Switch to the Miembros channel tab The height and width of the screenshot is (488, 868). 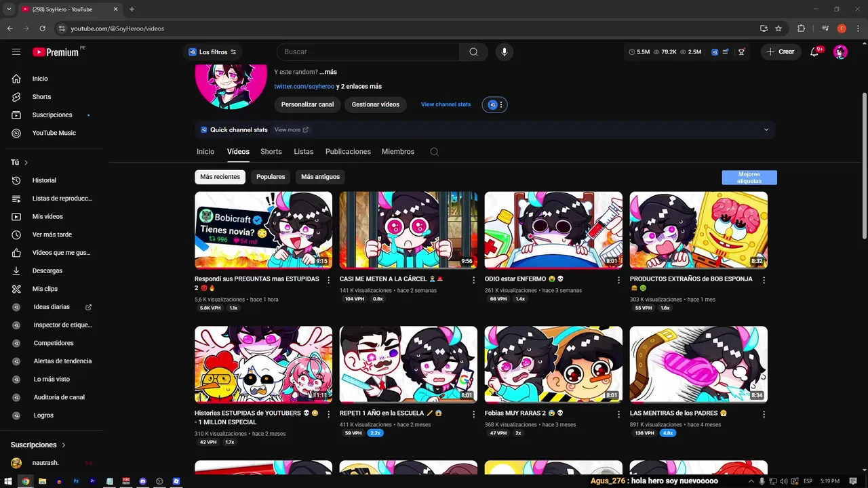coord(398,152)
